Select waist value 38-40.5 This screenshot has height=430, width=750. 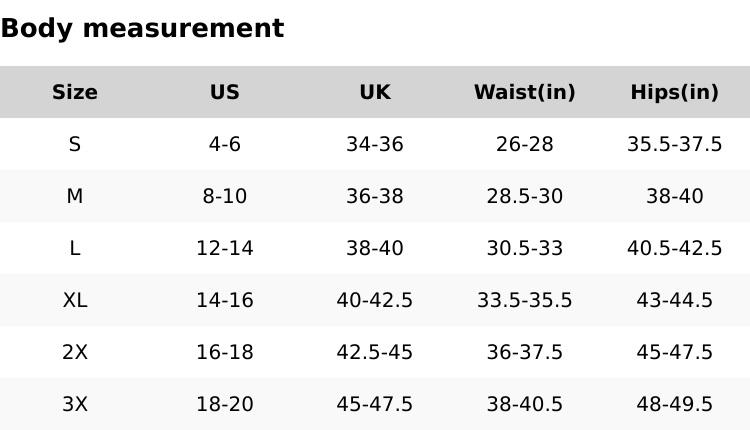pos(525,405)
